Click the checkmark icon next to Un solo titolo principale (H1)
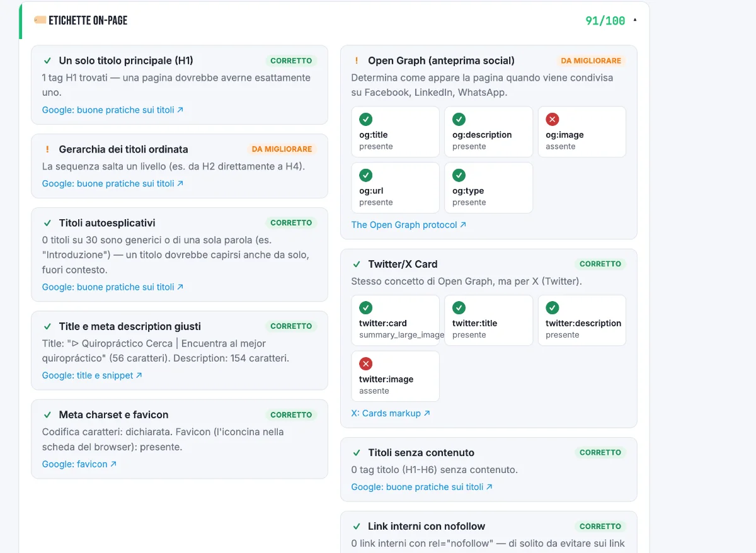Screen dimensions: 756x553 pyautogui.click(x=47, y=61)
